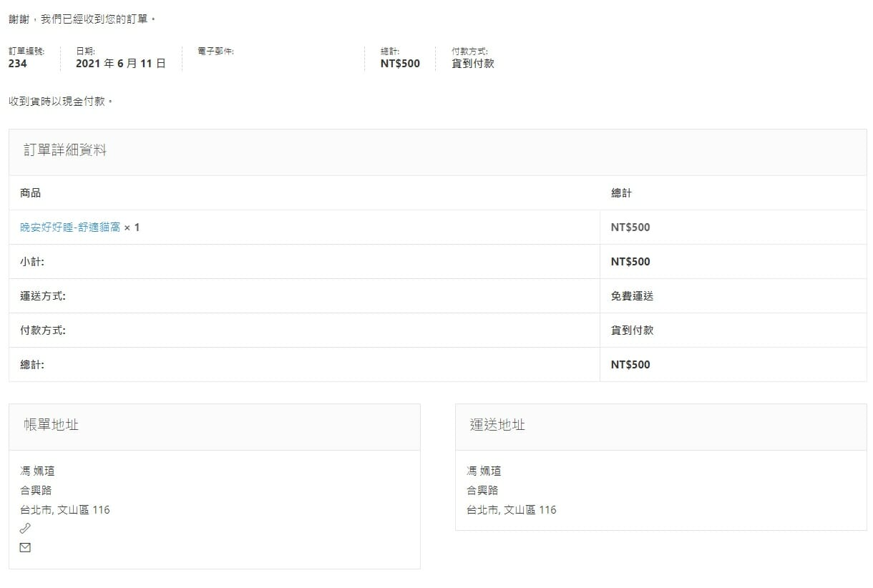Select the 合興路 street under shipping address
The height and width of the screenshot is (588, 873).
point(482,491)
